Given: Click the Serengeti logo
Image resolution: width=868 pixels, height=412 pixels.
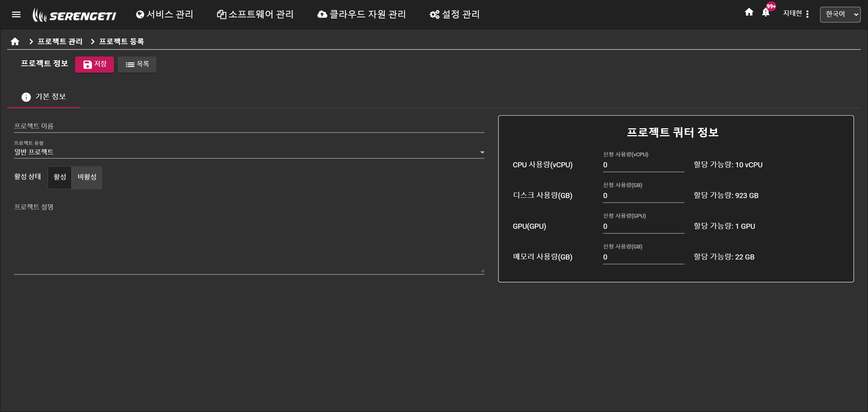Looking at the screenshot, I should coord(75,15).
